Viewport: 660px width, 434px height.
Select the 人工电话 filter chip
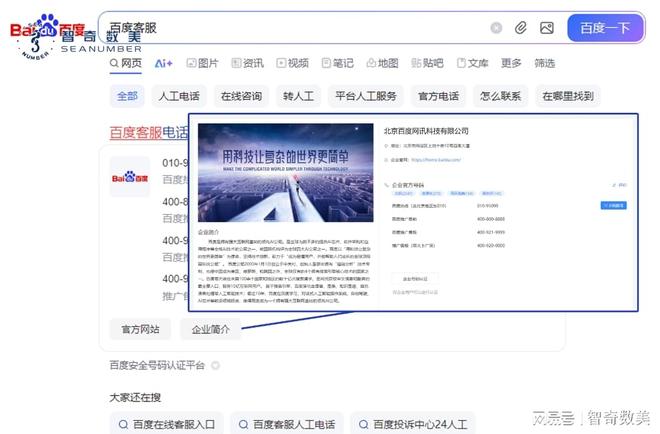179,97
